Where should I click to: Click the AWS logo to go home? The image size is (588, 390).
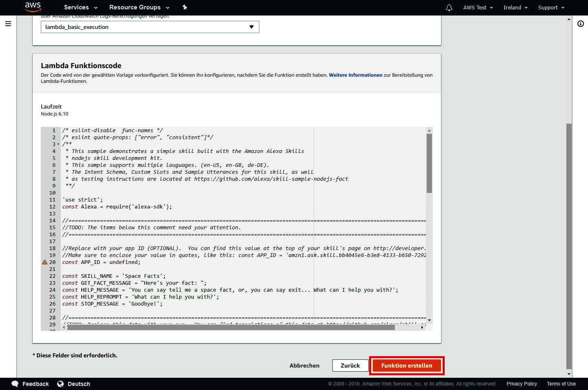33,7
